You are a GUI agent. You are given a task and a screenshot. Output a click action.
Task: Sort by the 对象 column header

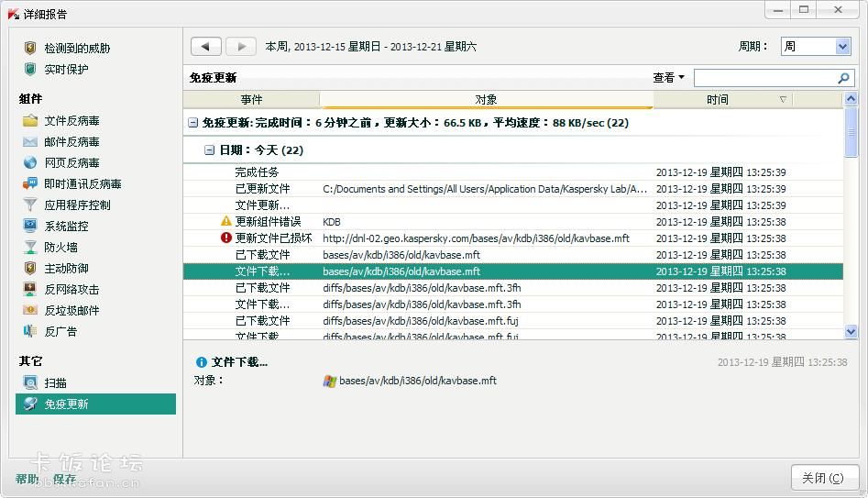click(x=486, y=100)
